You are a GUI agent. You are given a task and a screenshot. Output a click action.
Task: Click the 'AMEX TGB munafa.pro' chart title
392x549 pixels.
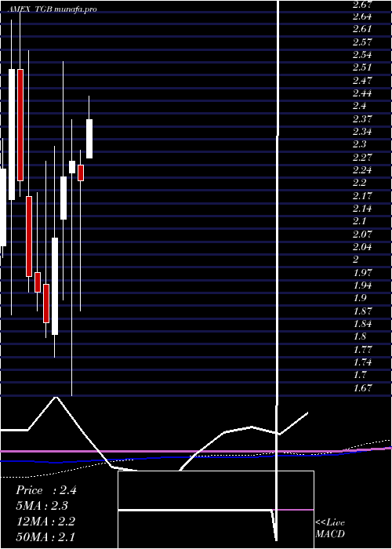[x=52, y=9]
